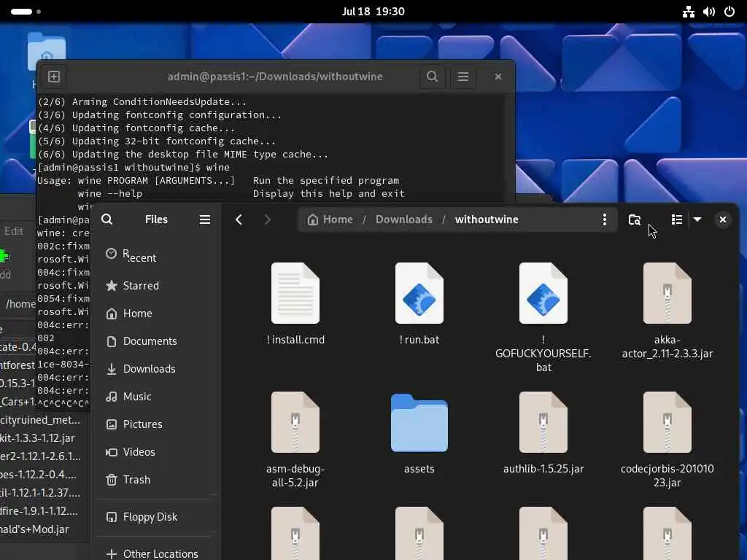Screen dimensions: 747x560
Task: Open the Files sidebar hamburger menu
Action: pyautogui.click(x=205, y=219)
